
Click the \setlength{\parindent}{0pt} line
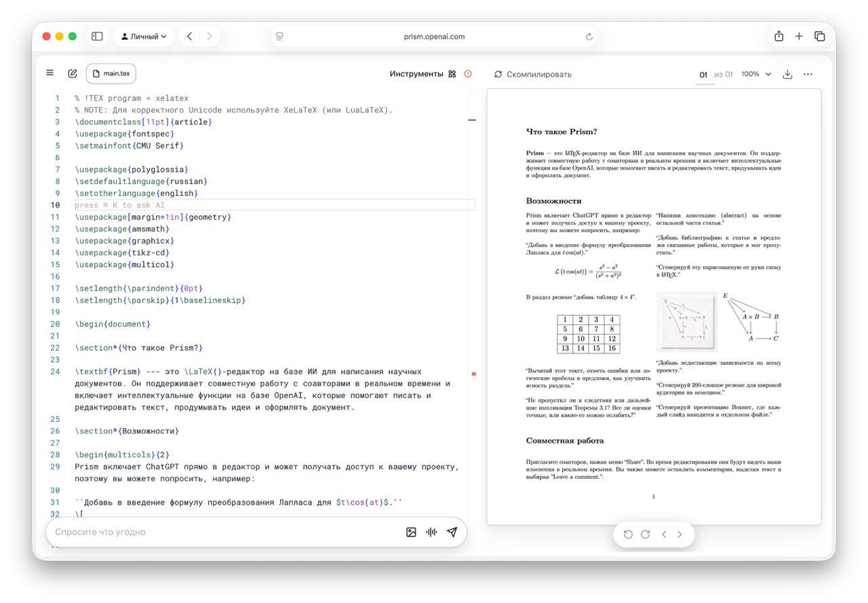pyautogui.click(x=139, y=288)
